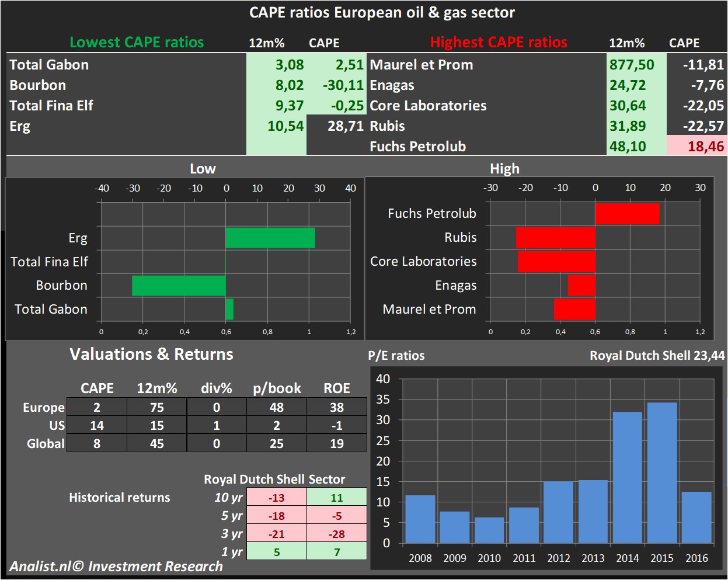Click "Maurel et Prom" in the highest CAPE table

[x=422, y=65]
